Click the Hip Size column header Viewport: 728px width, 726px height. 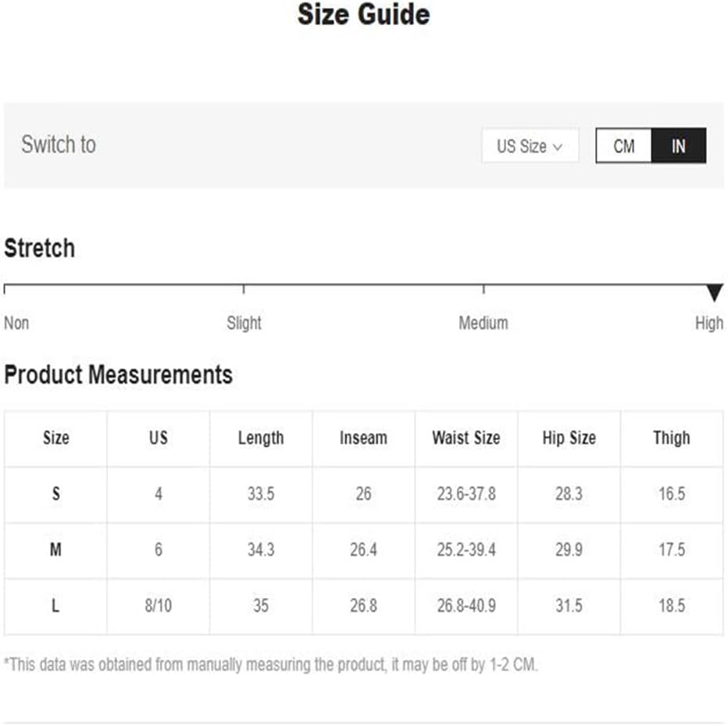(x=569, y=438)
